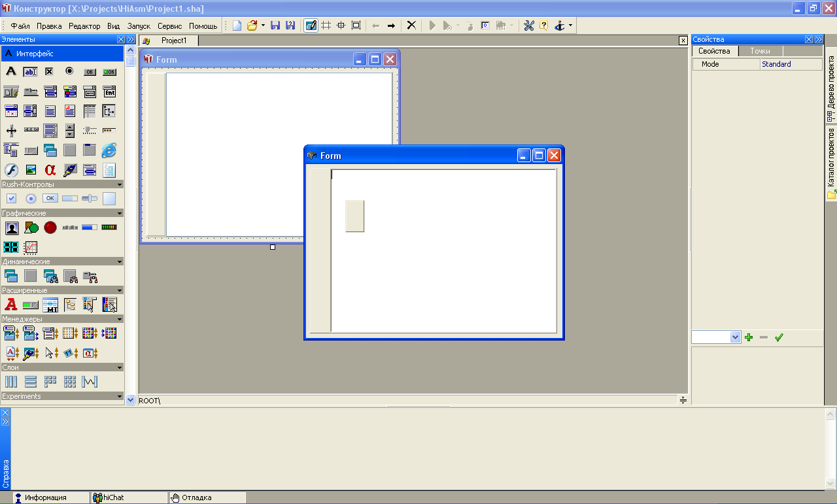Select the Flash player element icon
837x504 pixels.
11,170
